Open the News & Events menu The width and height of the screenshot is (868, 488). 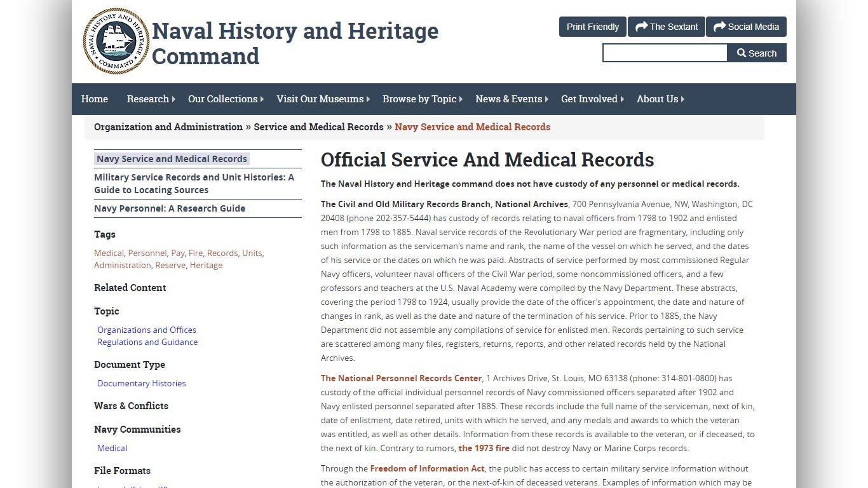508,99
